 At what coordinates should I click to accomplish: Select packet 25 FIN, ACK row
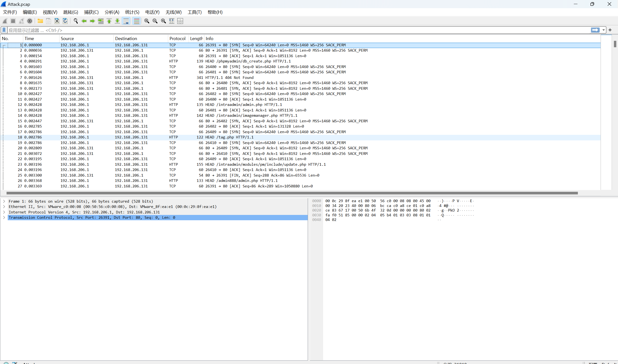pos(301,175)
